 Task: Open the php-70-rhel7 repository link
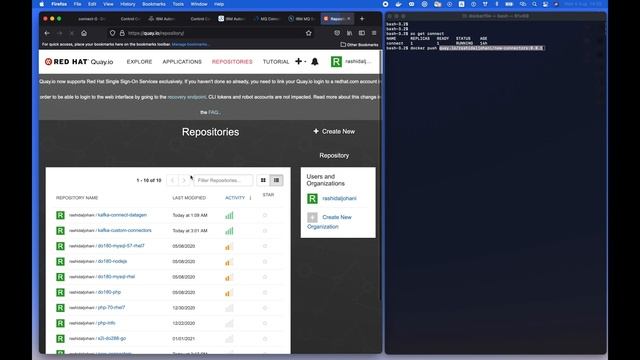111,308
